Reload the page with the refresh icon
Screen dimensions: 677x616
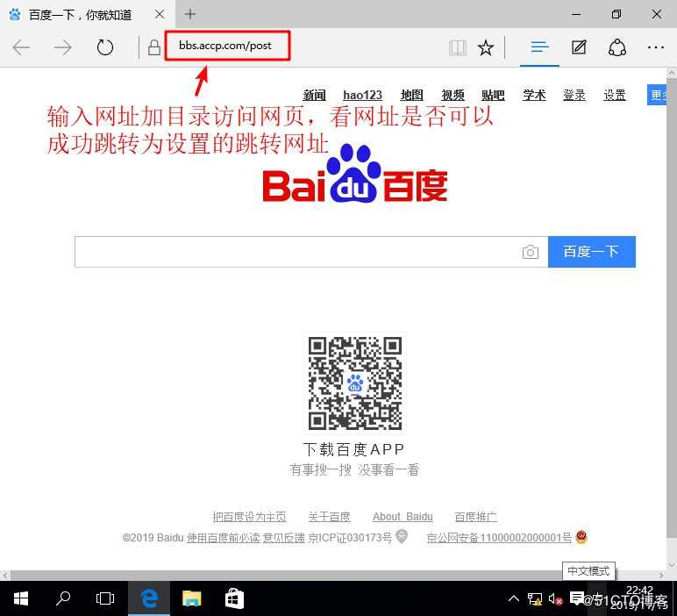pyautogui.click(x=105, y=47)
